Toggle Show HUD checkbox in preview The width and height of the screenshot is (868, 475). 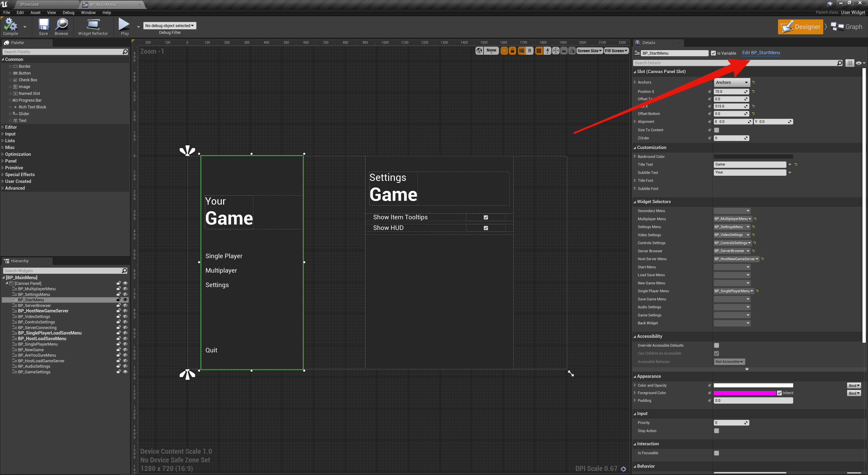[x=486, y=228]
